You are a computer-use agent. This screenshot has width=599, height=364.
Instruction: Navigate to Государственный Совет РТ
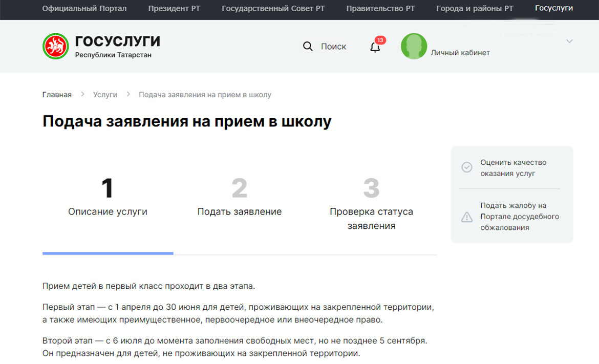click(273, 9)
